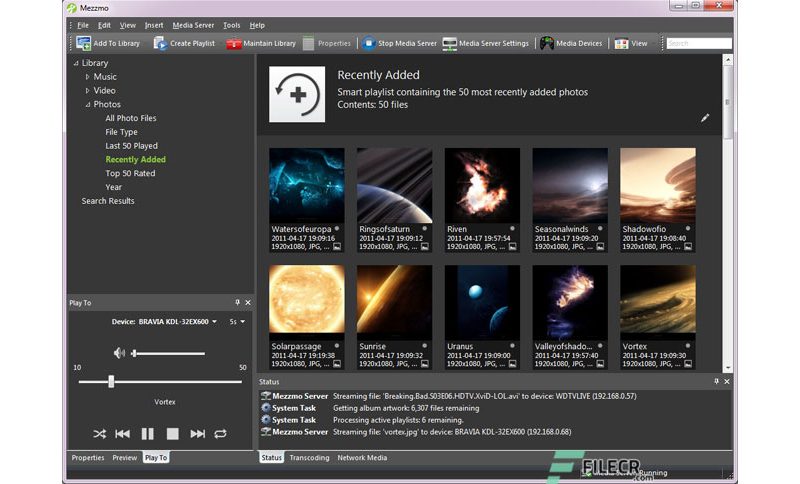Open the Insert menu
The width and height of the screenshot is (800, 484).
(154, 25)
